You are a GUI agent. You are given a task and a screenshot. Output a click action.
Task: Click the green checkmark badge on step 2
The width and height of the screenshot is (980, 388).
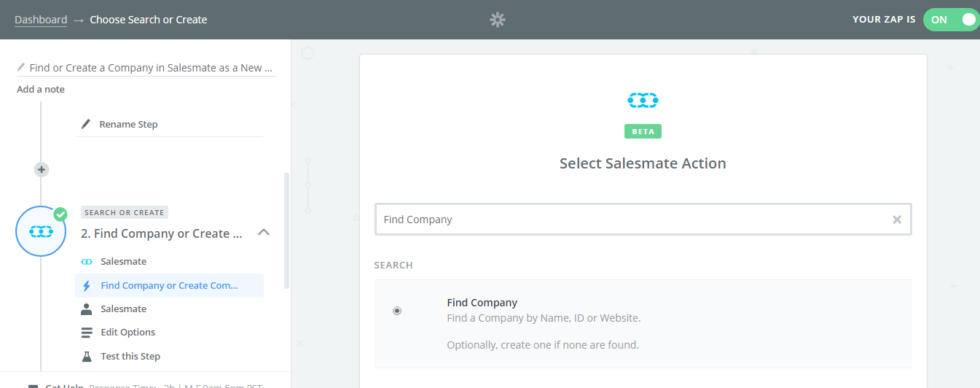(60, 214)
